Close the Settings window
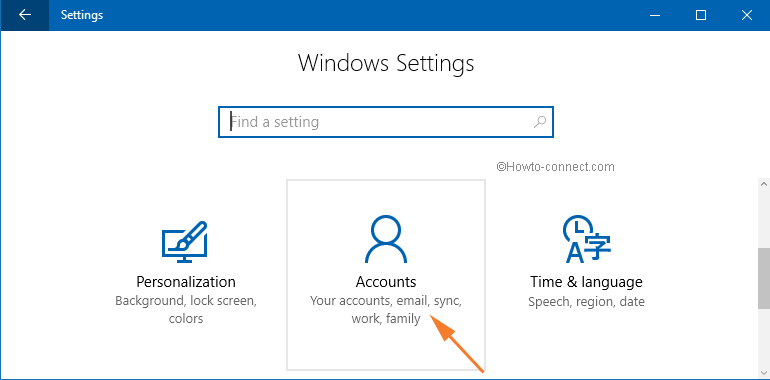 point(747,15)
